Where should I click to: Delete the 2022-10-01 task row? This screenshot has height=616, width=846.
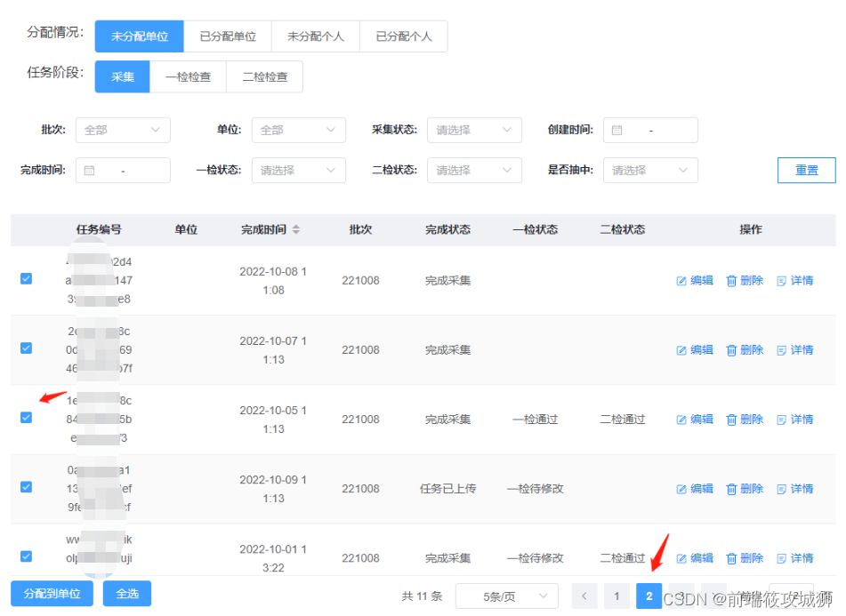(x=745, y=558)
